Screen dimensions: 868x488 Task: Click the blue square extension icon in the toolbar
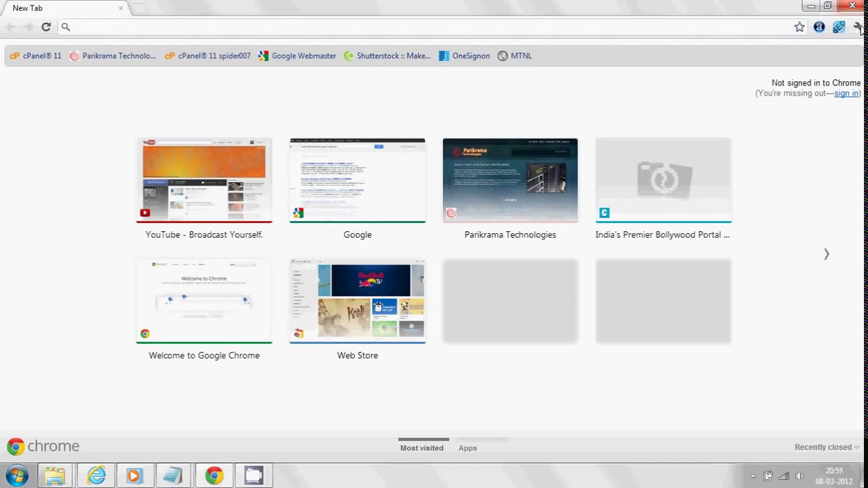[839, 27]
